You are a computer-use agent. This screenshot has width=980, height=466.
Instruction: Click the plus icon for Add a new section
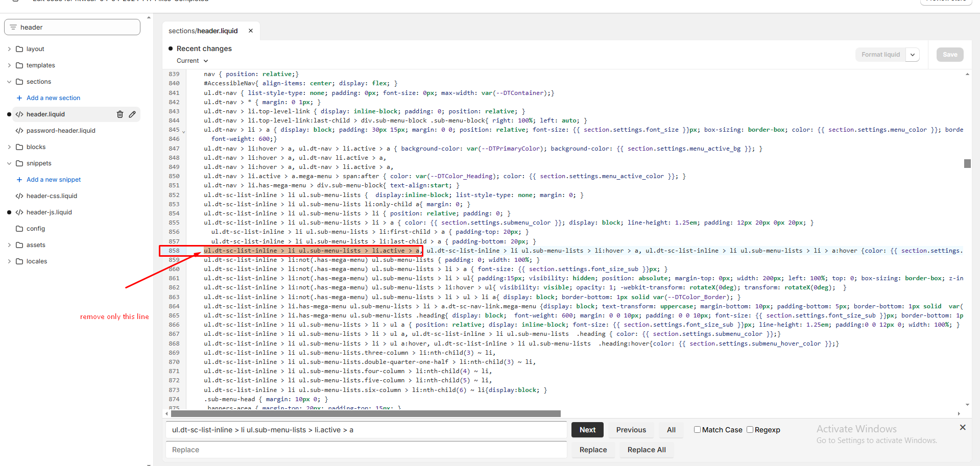(x=19, y=98)
